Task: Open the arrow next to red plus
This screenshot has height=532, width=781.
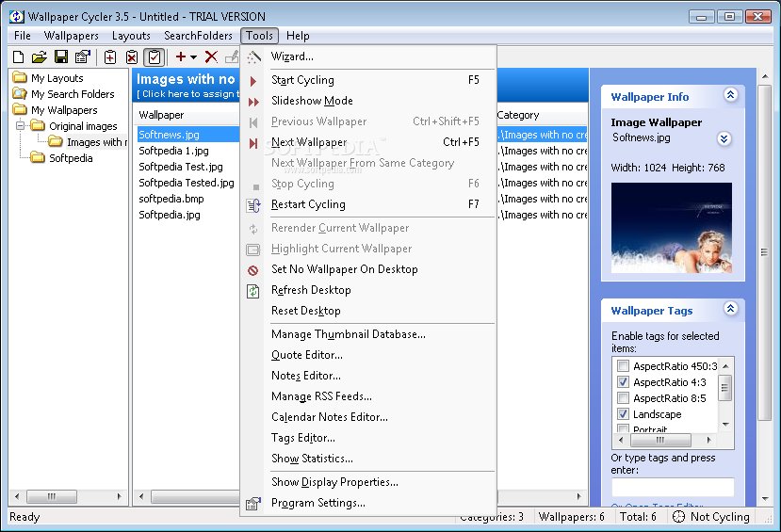Action: [193, 57]
